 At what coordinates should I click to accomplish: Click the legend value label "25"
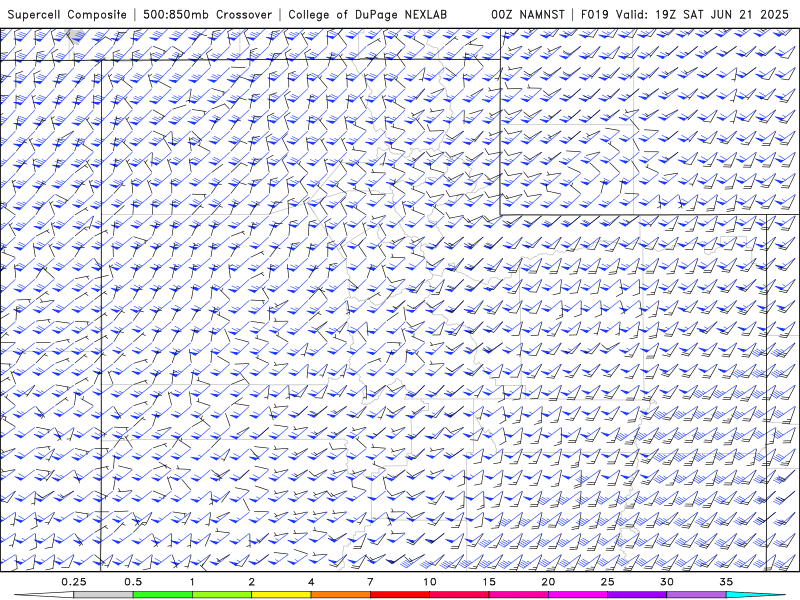point(607,582)
